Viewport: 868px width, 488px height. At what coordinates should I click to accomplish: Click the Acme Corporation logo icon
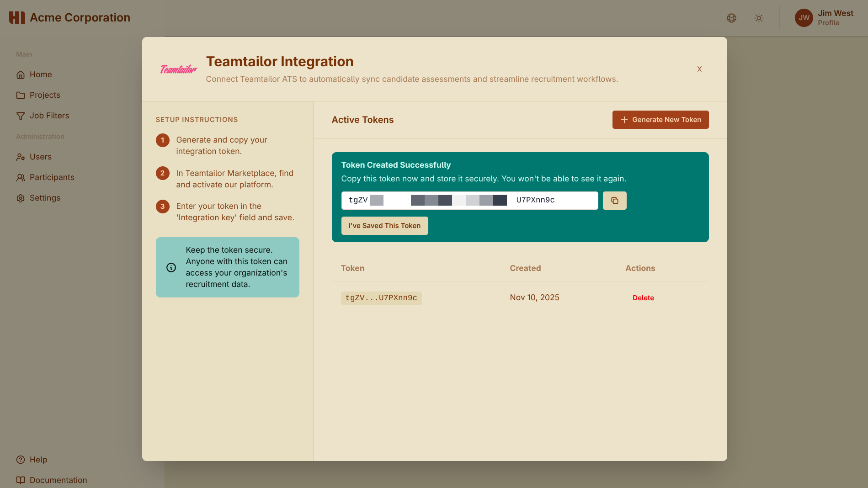point(17,18)
